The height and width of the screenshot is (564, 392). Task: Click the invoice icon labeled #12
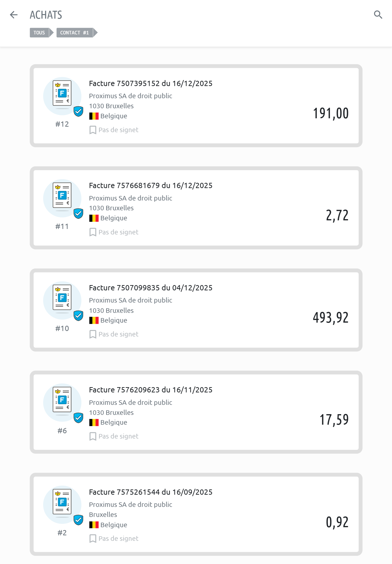click(x=62, y=95)
